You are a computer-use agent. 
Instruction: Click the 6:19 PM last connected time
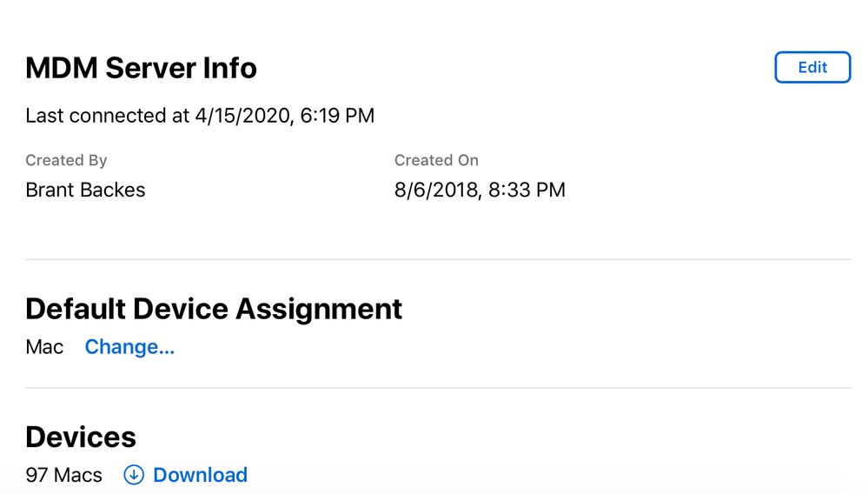pos(337,115)
